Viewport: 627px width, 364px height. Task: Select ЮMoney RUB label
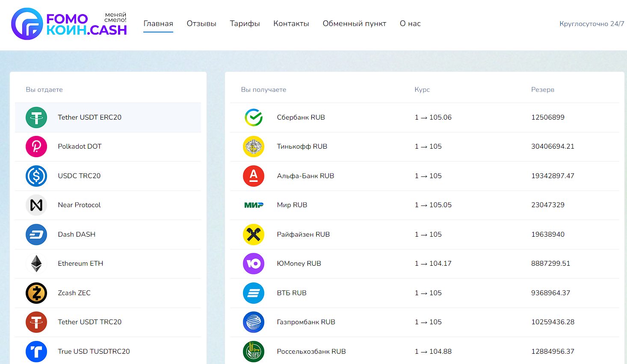[x=299, y=264]
